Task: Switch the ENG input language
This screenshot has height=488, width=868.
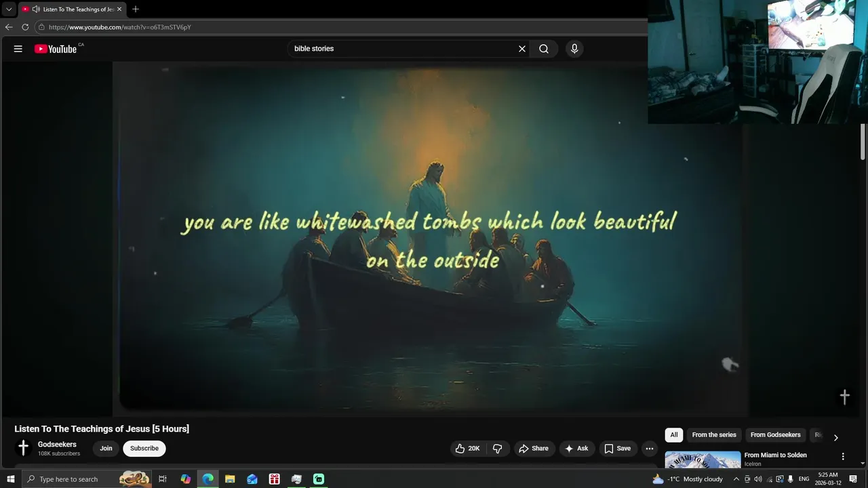Action: pyautogui.click(x=804, y=479)
